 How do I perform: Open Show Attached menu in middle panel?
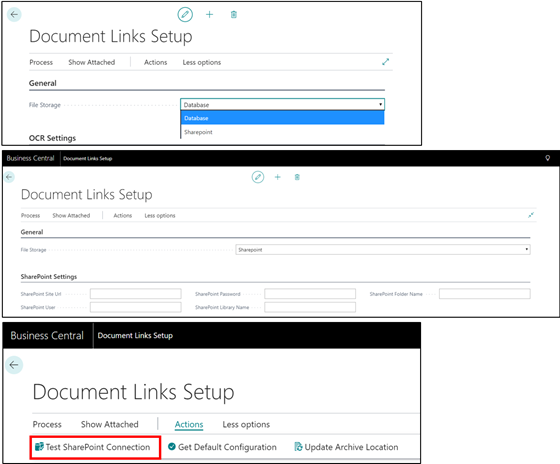click(x=71, y=215)
